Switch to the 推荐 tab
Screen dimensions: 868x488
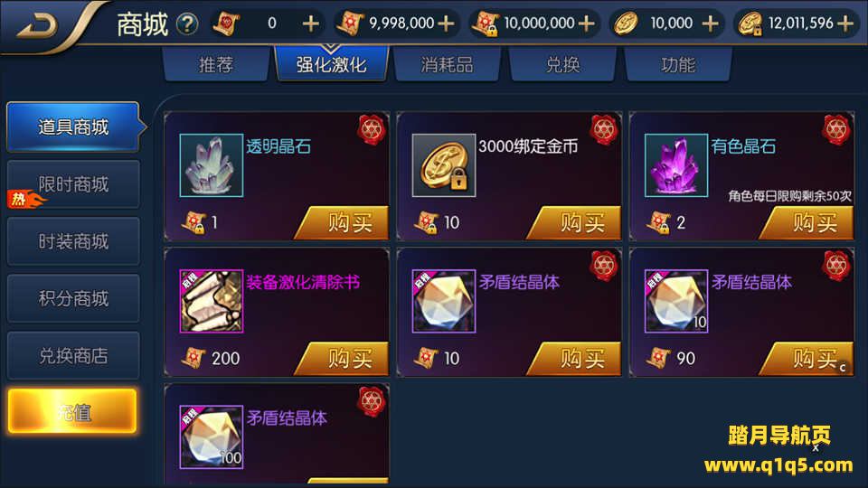point(216,65)
